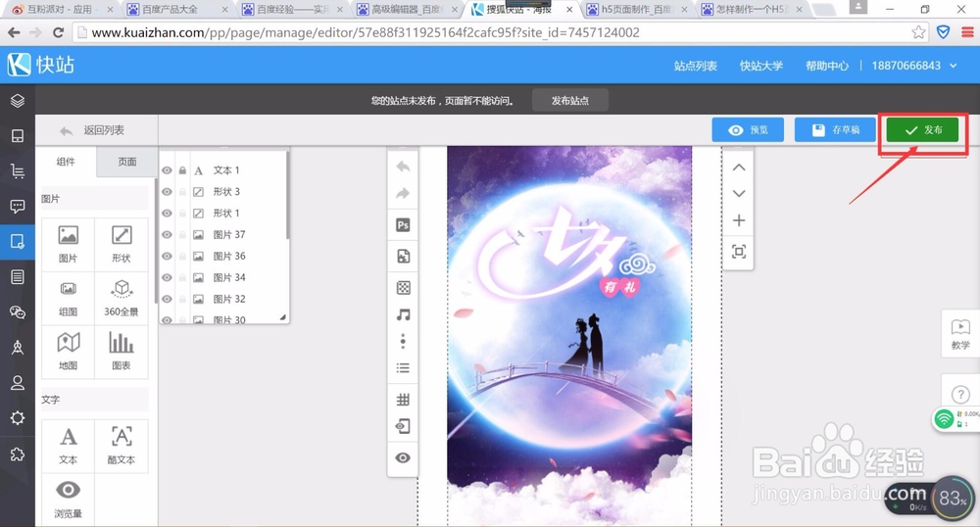The height and width of the screenshot is (527, 980).
Task: Click the fit-to-screen icon in the right panel
Action: click(x=739, y=251)
